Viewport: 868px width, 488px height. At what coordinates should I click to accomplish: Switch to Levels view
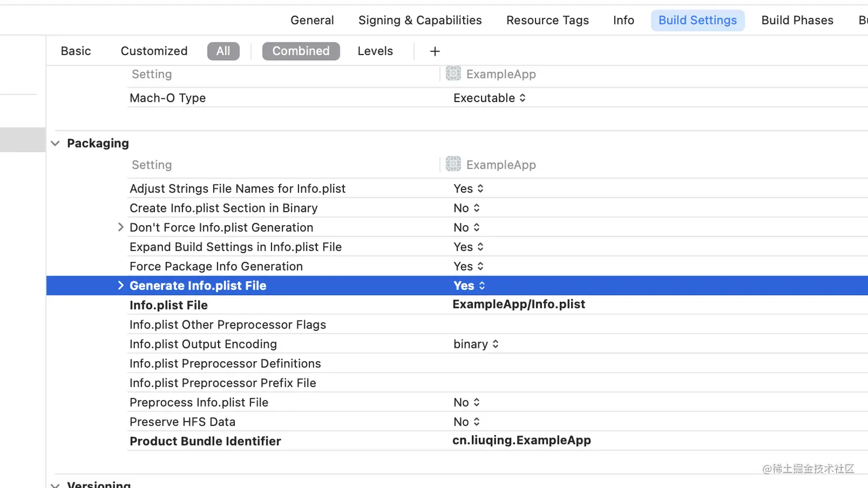[x=375, y=51]
